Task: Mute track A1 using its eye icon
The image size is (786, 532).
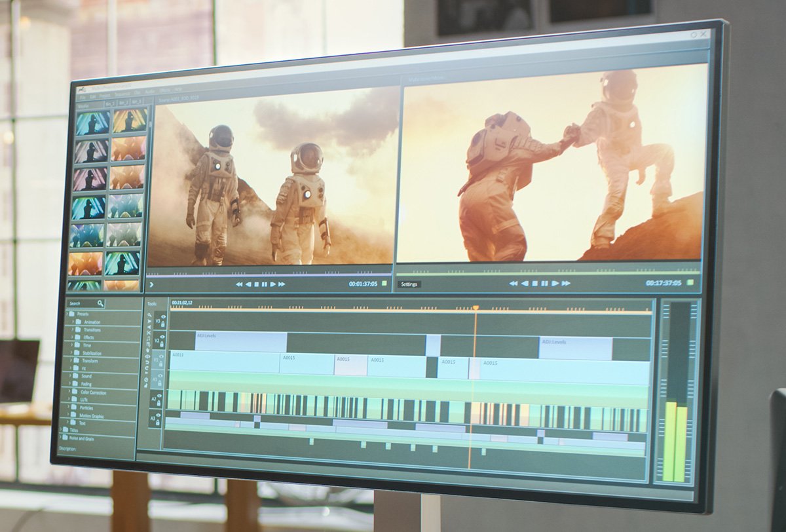Action: tap(162, 375)
